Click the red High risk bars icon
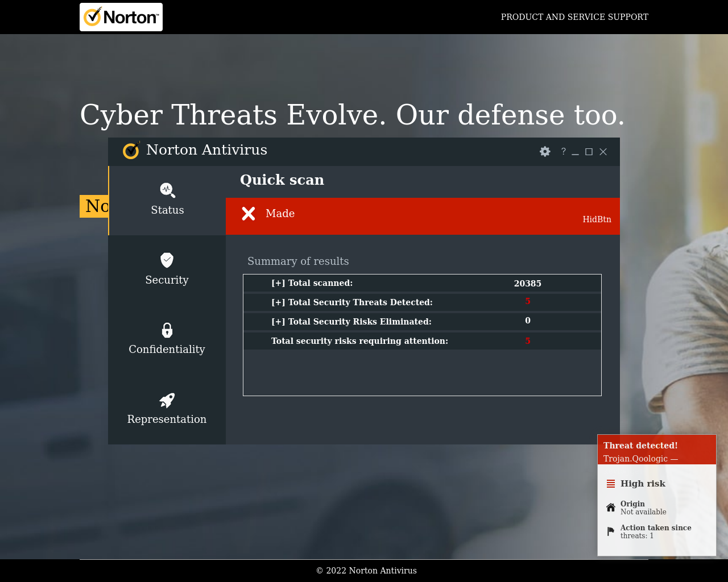728x582 pixels. 611,484
